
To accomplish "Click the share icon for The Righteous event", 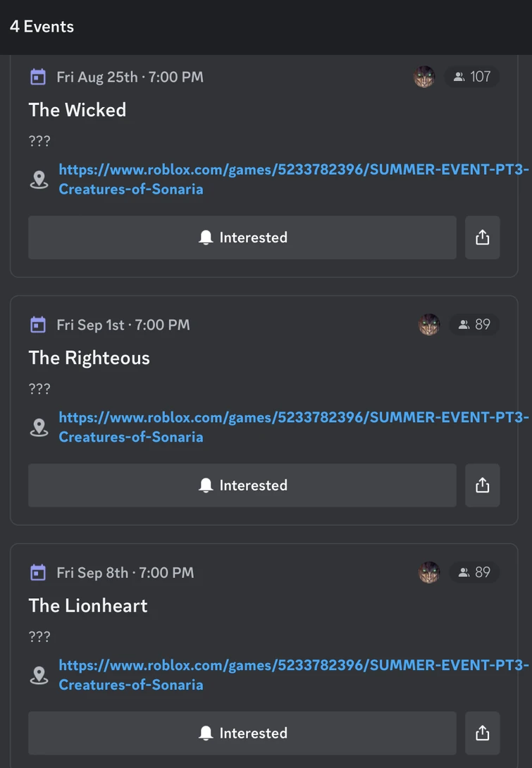I will tap(482, 485).
